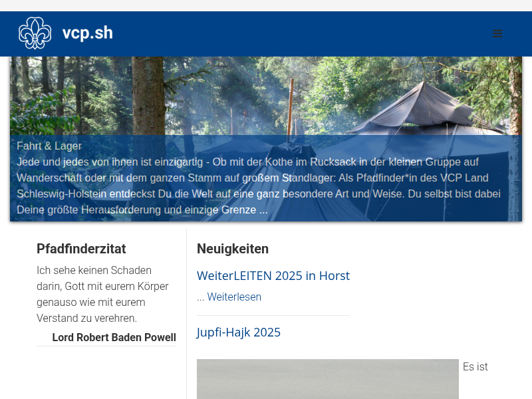Click the ellipsis before Weiterlesen
Viewport: 532px width, 399px height.
(201, 298)
